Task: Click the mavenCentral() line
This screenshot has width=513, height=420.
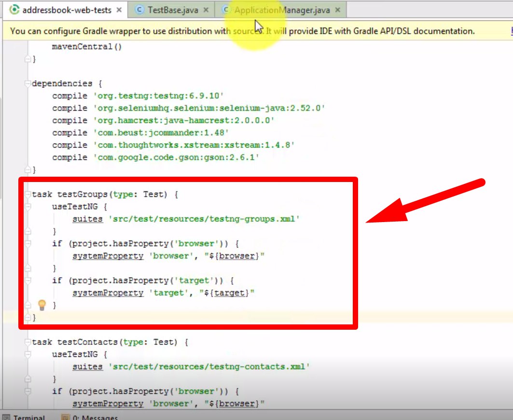Action: pos(87,46)
